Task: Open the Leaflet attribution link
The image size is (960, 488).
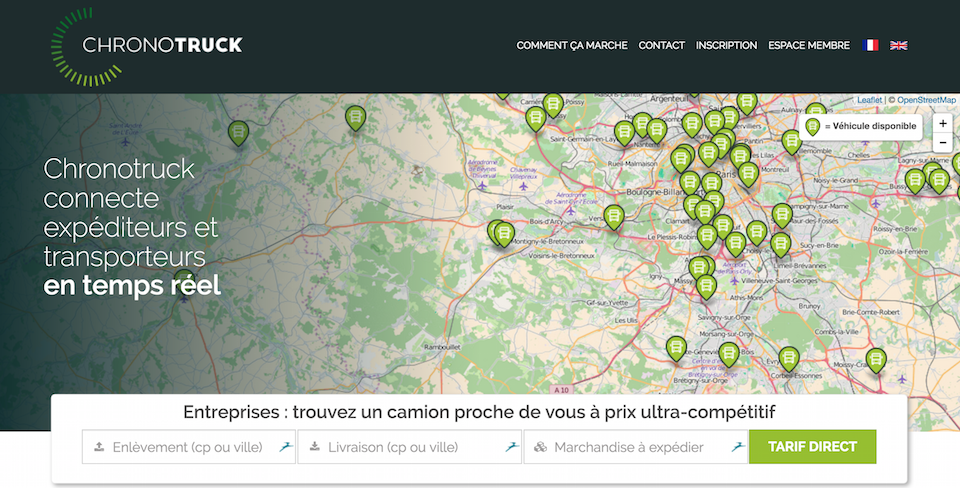Action: [x=869, y=100]
